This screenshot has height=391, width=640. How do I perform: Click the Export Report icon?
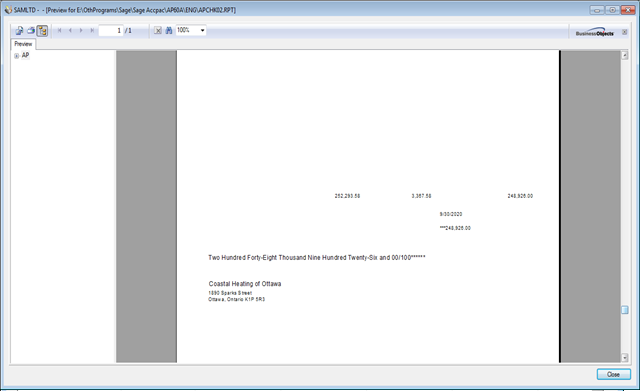19,31
